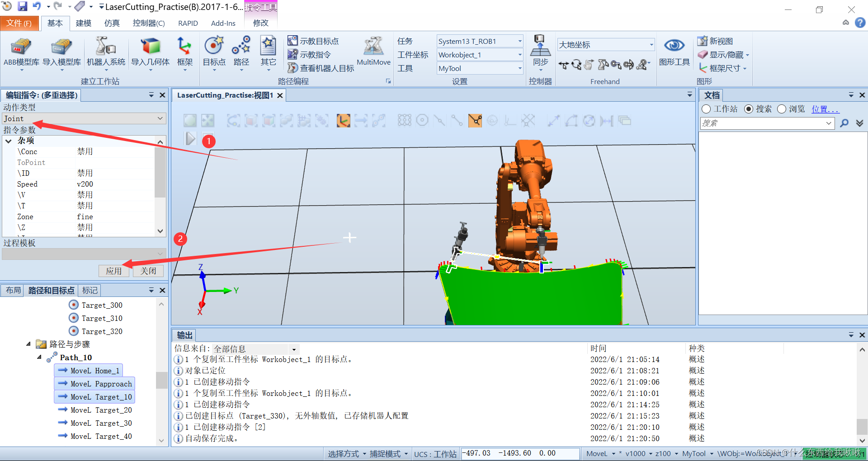Open the 动作类型 Joint dropdown
Viewport: 868px width, 461px height.
(x=84, y=118)
